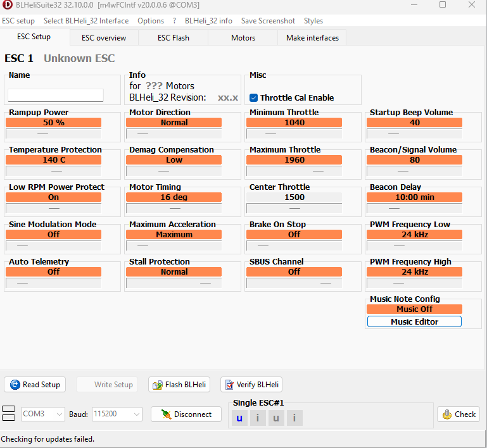Open the Select BLHeli_32 Interface menu
The image size is (487, 448).
[86, 21]
